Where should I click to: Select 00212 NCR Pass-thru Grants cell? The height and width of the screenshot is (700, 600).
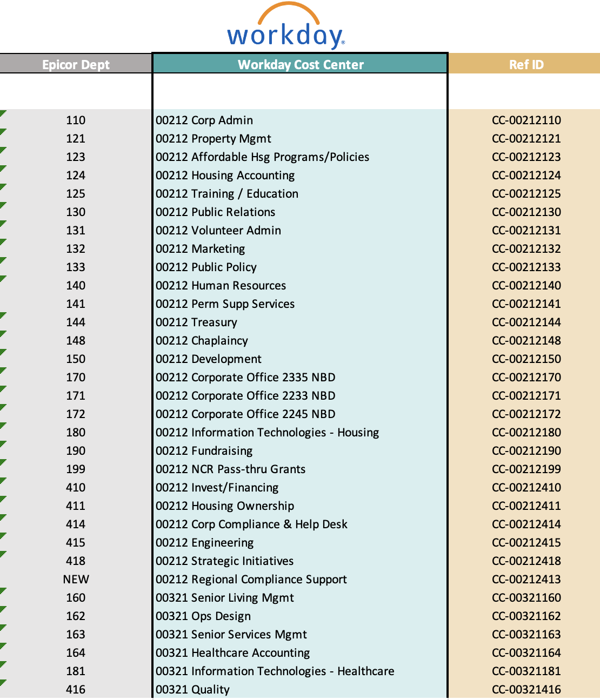(301, 469)
